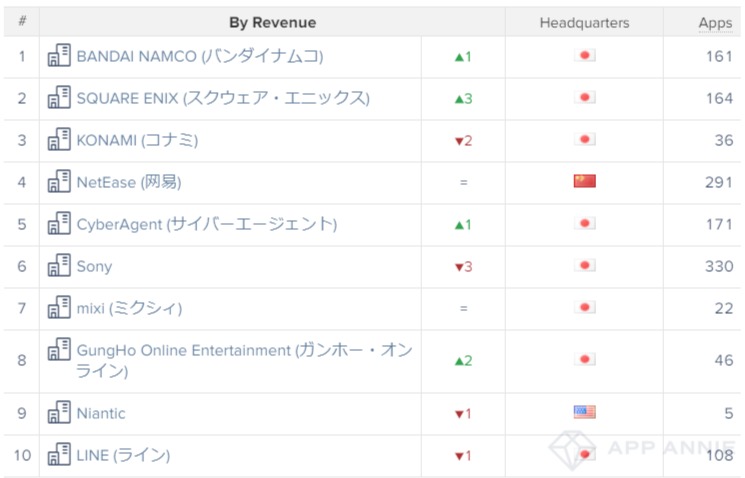Click the company icon beside Sony
The width and height of the screenshot is (745, 478).
click(x=59, y=265)
